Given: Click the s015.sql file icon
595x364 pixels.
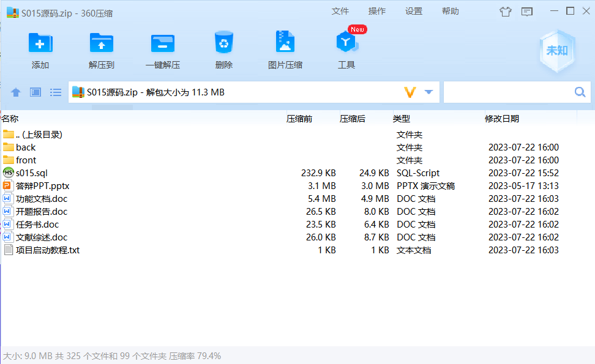Looking at the screenshot, I should coord(9,173).
